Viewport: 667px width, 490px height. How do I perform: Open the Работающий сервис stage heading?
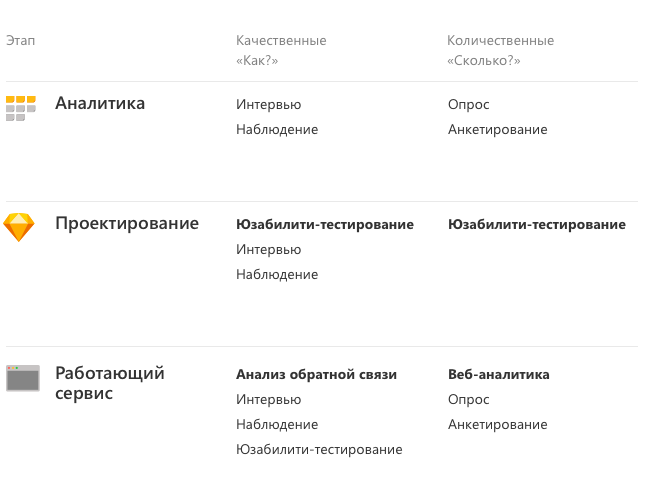click(110, 383)
